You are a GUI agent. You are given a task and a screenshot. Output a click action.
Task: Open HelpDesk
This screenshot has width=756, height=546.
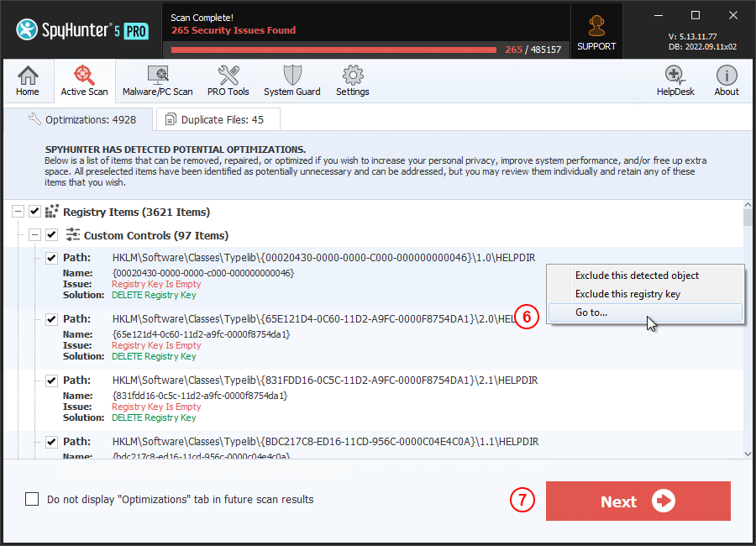click(x=675, y=81)
